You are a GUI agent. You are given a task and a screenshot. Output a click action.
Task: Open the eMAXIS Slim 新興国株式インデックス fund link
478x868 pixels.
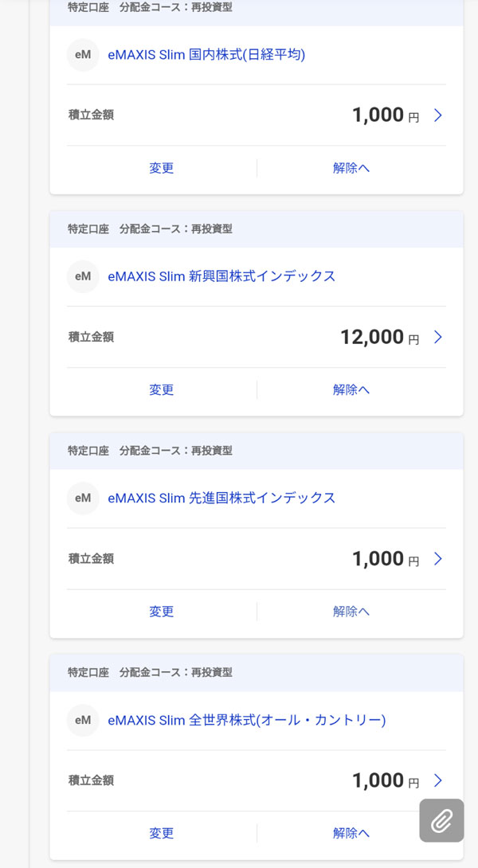(221, 276)
